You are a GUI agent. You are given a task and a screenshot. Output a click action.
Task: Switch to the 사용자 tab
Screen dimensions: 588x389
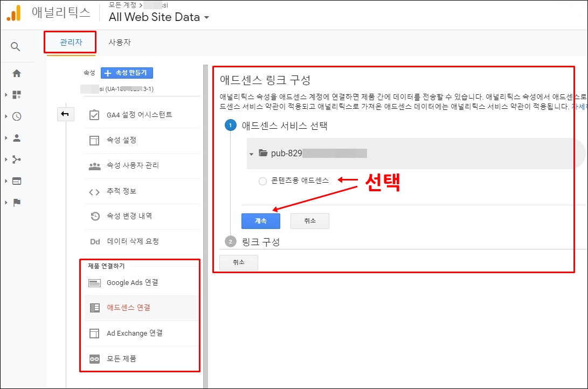[120, 43]
